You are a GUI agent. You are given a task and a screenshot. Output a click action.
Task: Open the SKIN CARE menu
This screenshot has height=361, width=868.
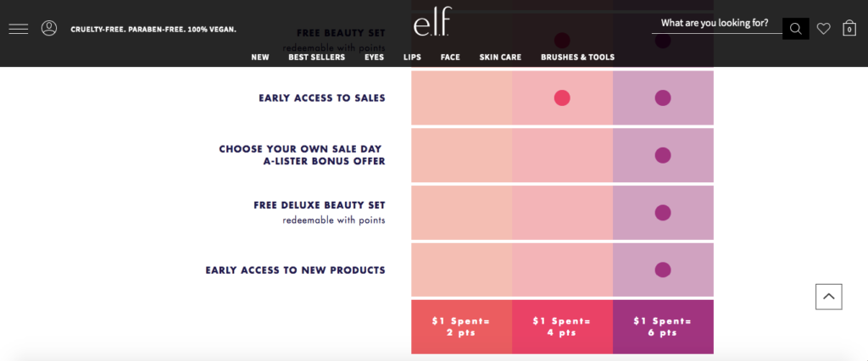tap(500, 57)
